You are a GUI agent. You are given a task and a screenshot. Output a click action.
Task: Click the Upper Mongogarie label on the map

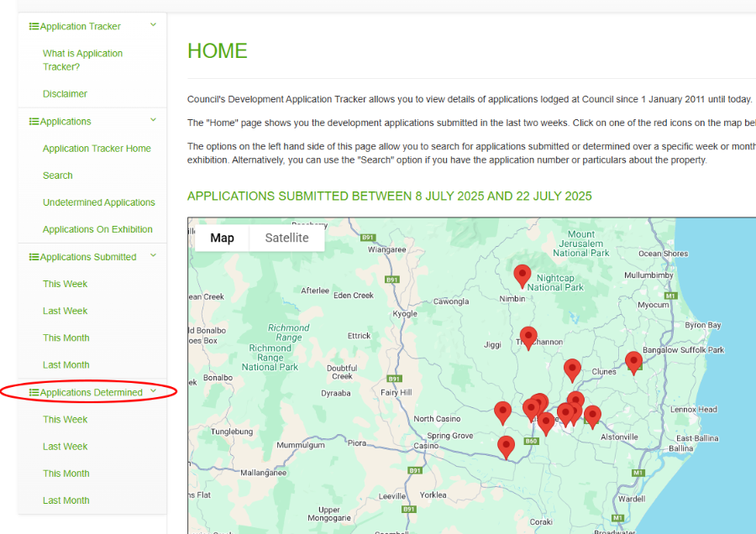click(x=329, y=514)
